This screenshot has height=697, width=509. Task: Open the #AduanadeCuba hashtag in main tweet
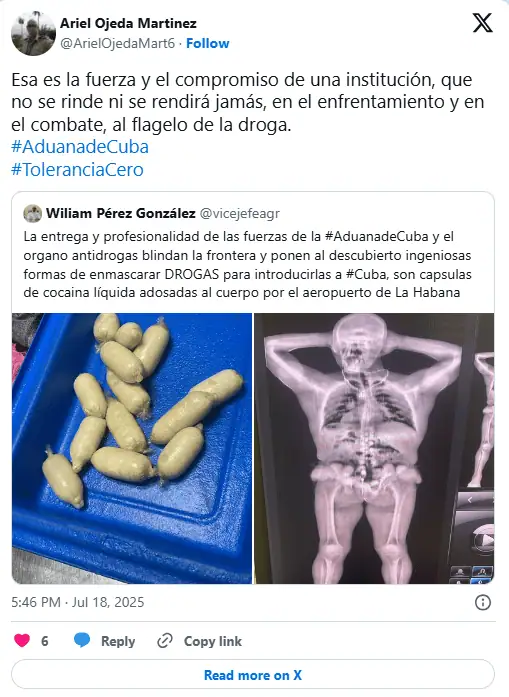80,147
